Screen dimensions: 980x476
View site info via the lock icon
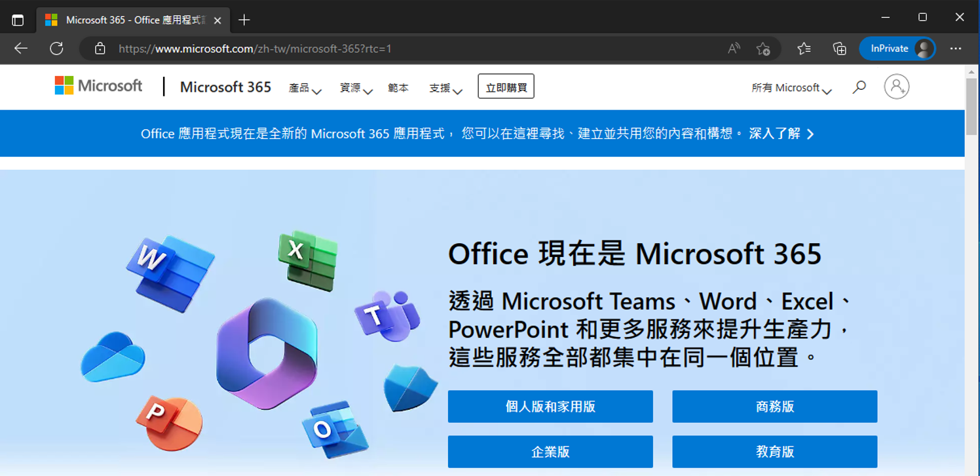click(x=100, y=49)
